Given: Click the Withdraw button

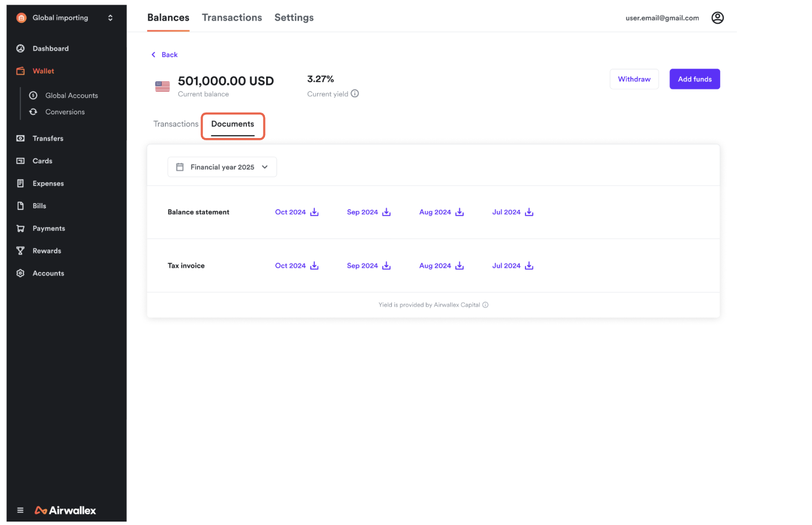Looking at the screenshot, I should click(634, 79).
